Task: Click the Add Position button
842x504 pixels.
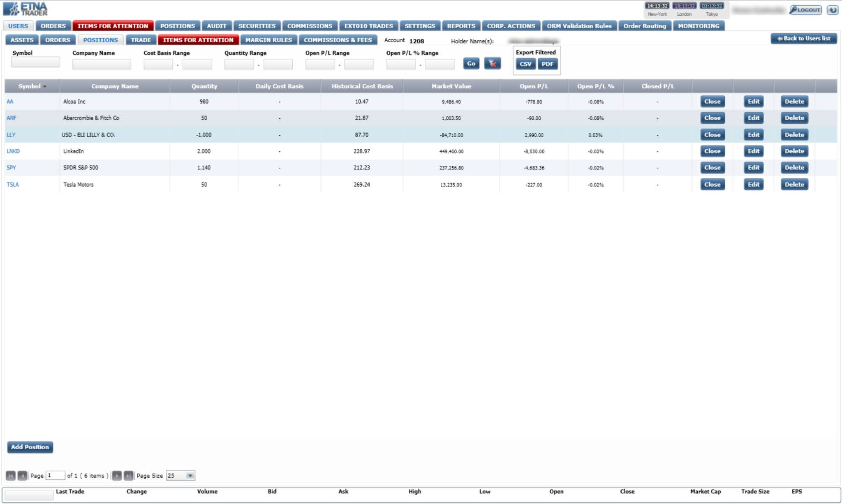Action: coord(30,447)
